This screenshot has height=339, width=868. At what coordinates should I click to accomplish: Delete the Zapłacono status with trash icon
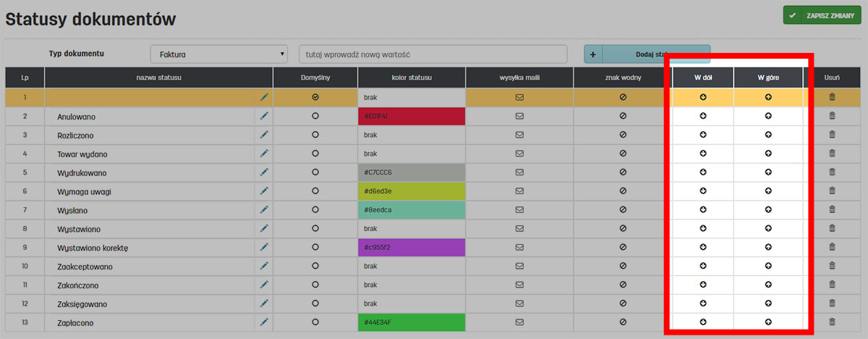pyautogui.click(x=832, y=322)
